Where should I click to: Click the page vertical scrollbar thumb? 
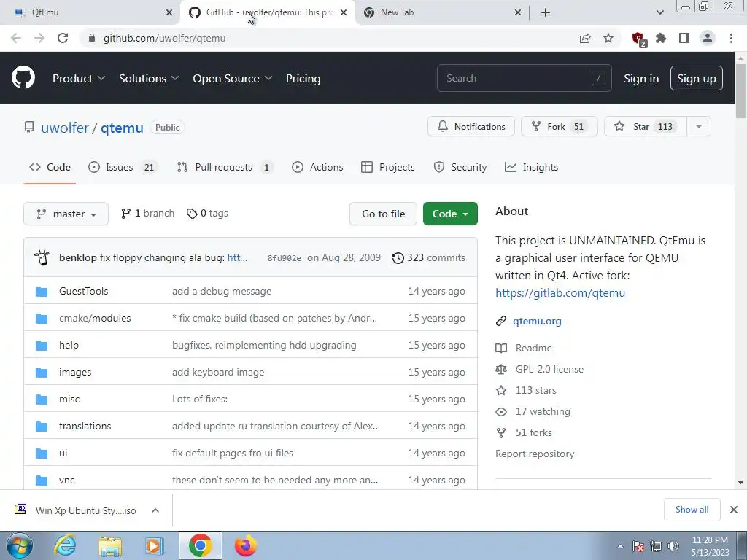(x=740, y=90)
